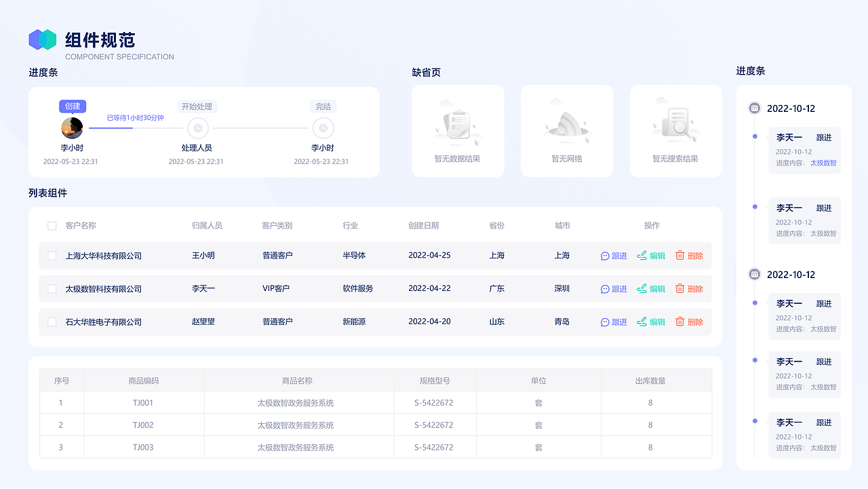Check the checkbox for 石大华胜电子有限公司
The width and height of the screenshot is (868, 489).
coord(51,321)
